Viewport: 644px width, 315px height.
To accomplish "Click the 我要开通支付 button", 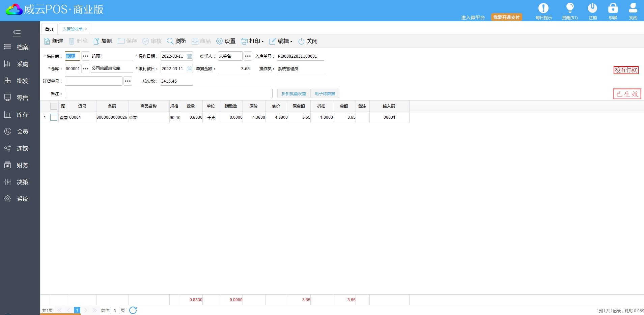I will (x=506, y=17).
